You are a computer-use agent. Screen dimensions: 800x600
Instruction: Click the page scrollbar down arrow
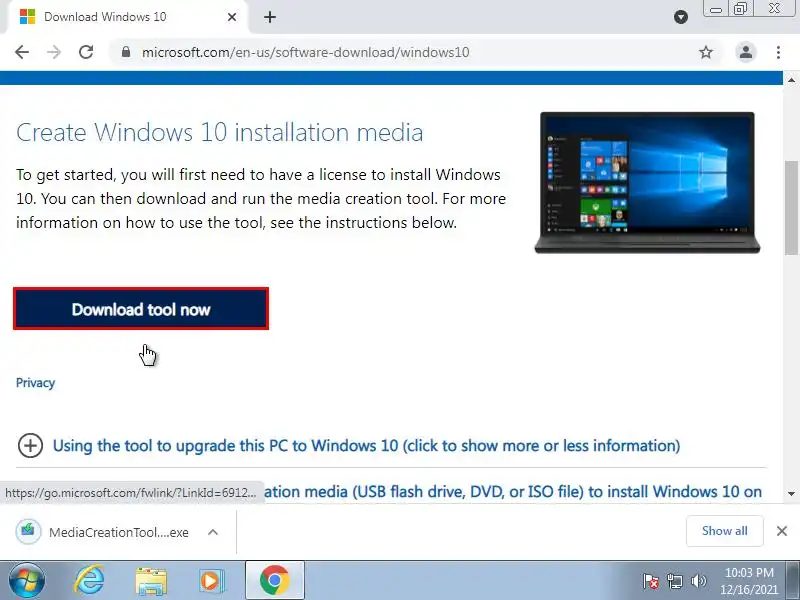(x=791, y=494)
